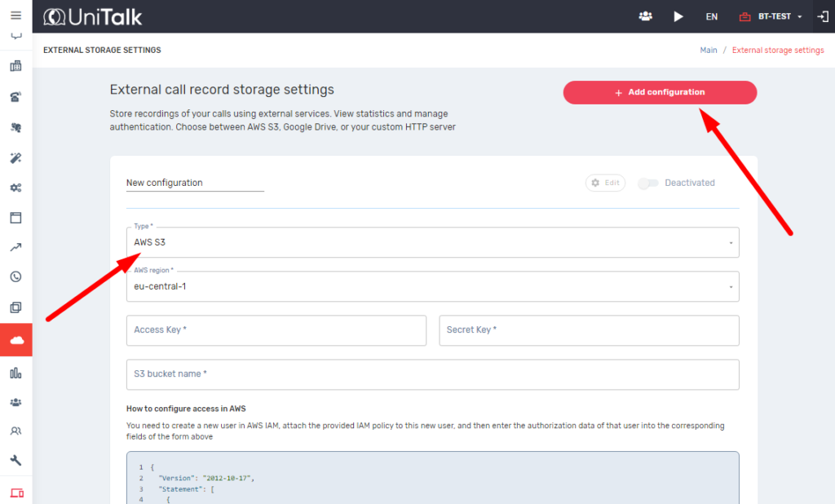Click the magic wand icon in sidebar
This screenshot has height=504, width=835.
tap(15, 157)
